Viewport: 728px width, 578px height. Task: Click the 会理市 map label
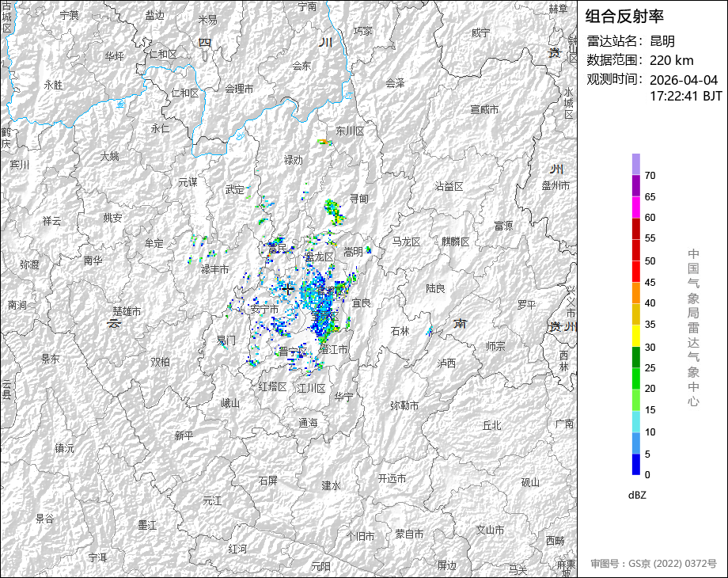239,88
